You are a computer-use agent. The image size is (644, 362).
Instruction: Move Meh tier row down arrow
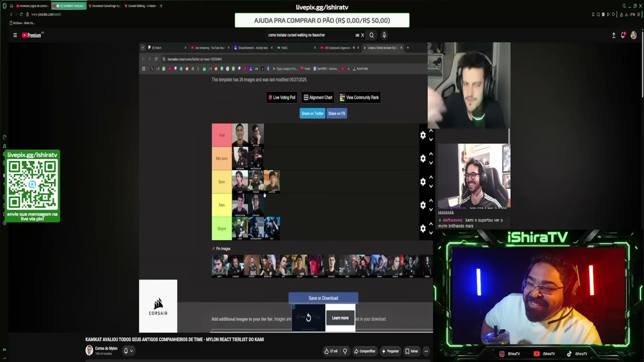pos(431,210)
